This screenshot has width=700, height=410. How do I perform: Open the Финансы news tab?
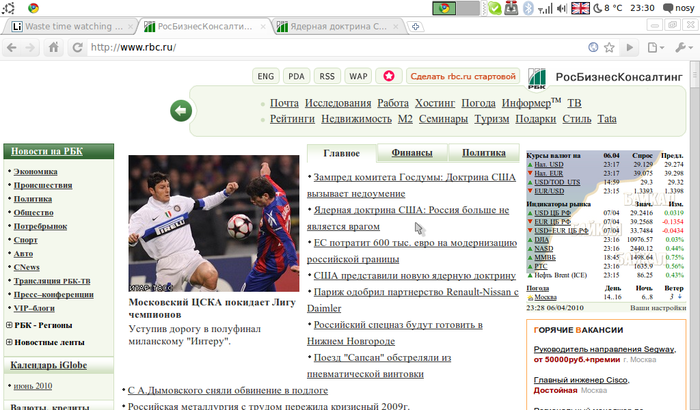[412, 153]
